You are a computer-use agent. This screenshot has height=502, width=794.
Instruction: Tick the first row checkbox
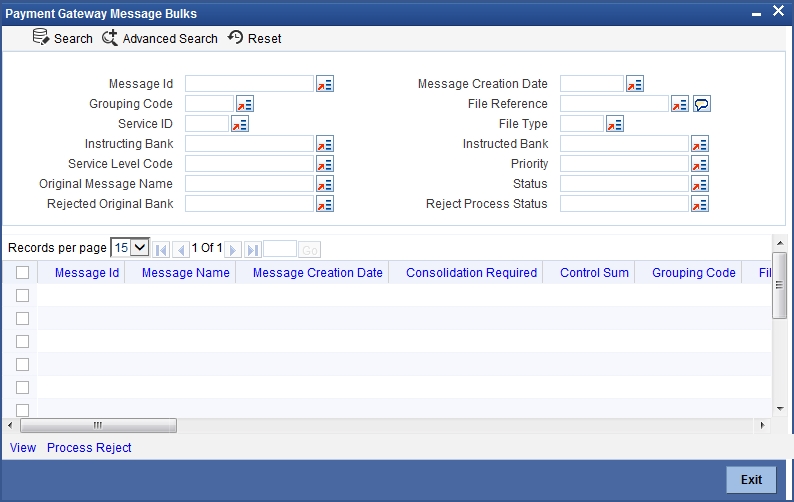point(22,295)
